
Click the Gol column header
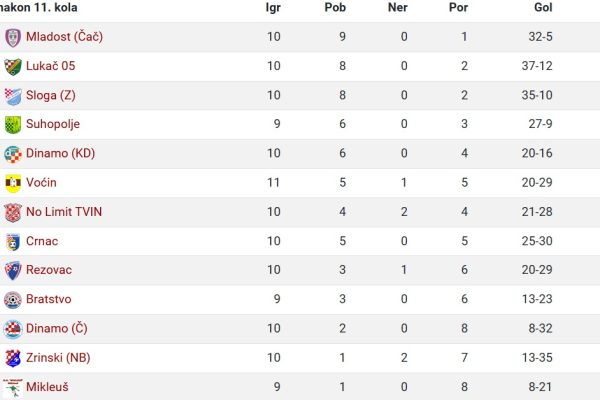point(543,7)
